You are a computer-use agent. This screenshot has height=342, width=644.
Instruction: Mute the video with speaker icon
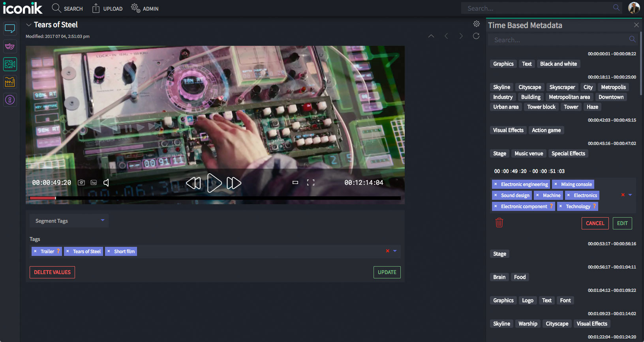pos(106,182)
